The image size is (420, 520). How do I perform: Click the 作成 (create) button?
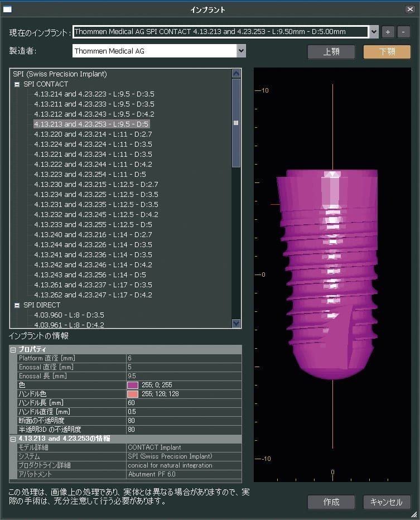331,502
